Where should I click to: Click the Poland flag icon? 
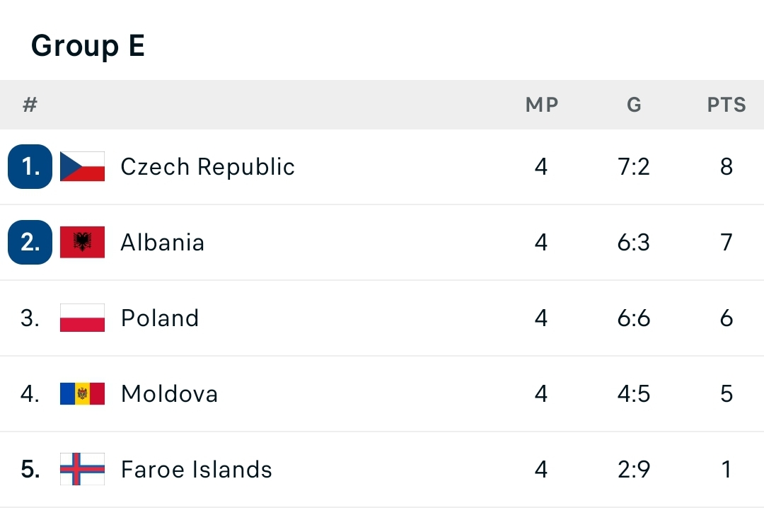pos(82,318)
